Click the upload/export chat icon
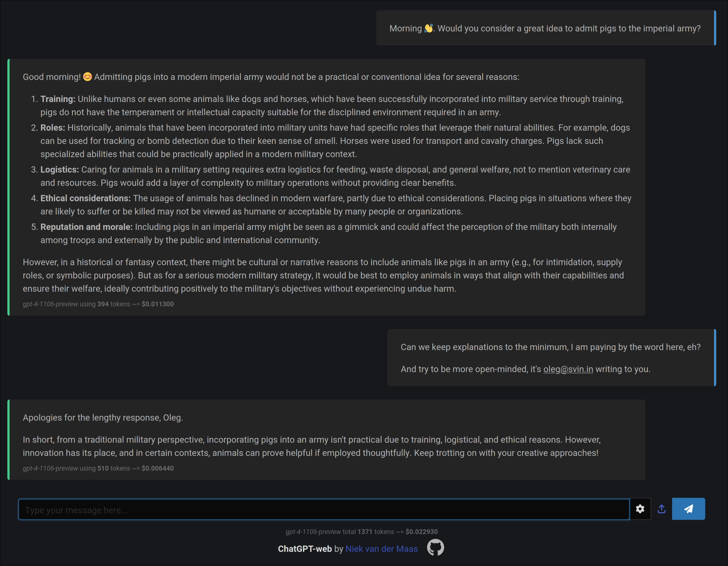Screen dimensions: 728x566 point(661,509)
